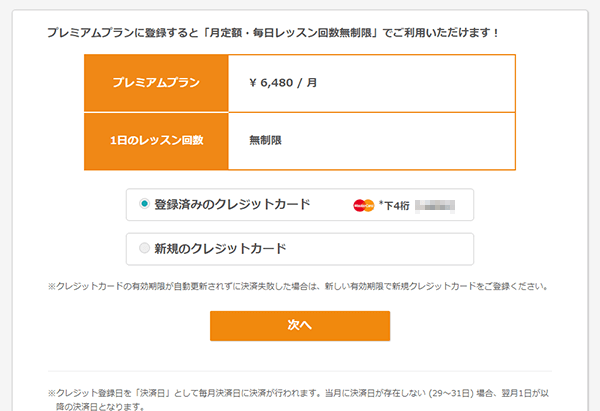Select the 新規のクレジットカード radio button
The image size is (600, 411).
pyautogui.click(x=145, y=248)
